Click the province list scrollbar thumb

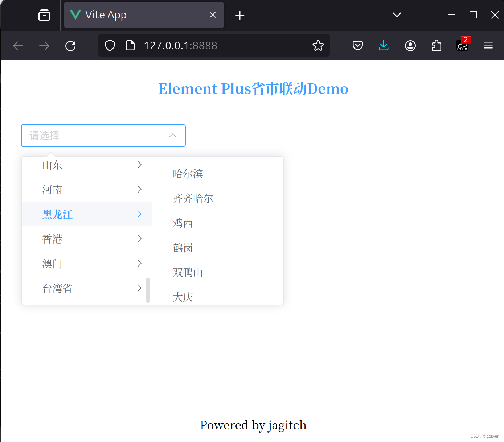[x=148, y=290]
